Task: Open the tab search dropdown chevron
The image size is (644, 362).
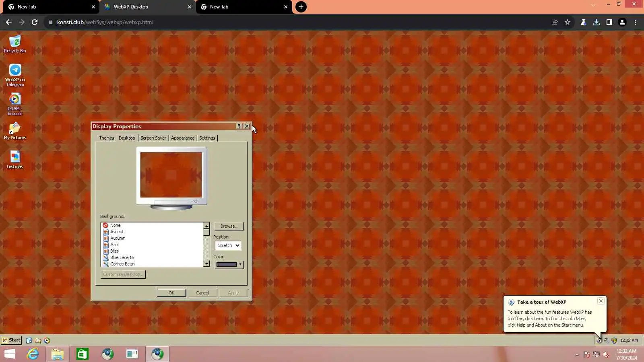Action: tap(593, 5)
